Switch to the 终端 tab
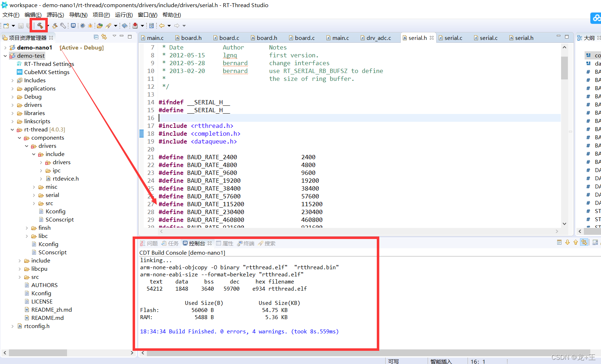The height and width of the screenshot is (364, 601). 246,243
